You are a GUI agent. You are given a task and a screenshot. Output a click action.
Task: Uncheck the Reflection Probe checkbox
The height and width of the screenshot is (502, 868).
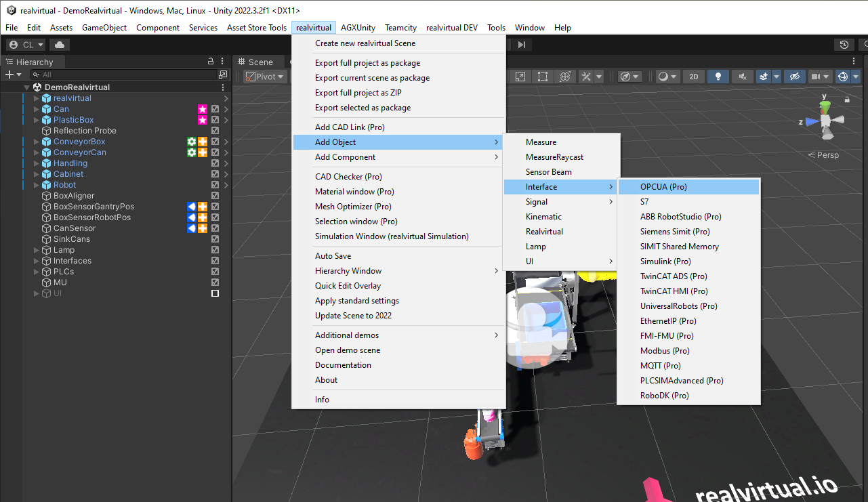pyautogui.click(x=215, y=131)
